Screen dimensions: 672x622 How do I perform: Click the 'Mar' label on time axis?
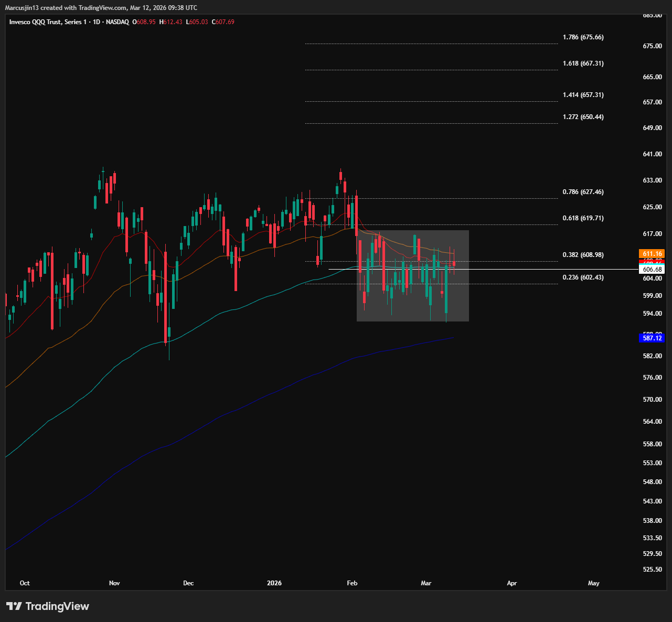pos(426,583)
